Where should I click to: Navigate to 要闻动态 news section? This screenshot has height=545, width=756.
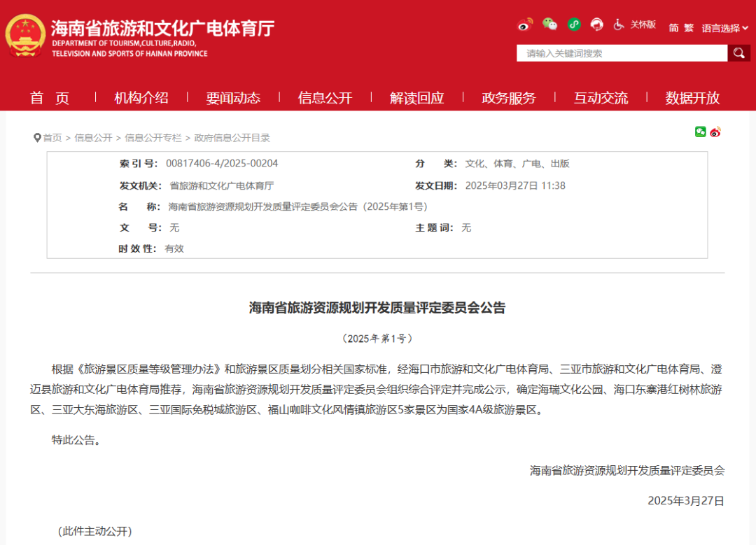pos(233,98)
